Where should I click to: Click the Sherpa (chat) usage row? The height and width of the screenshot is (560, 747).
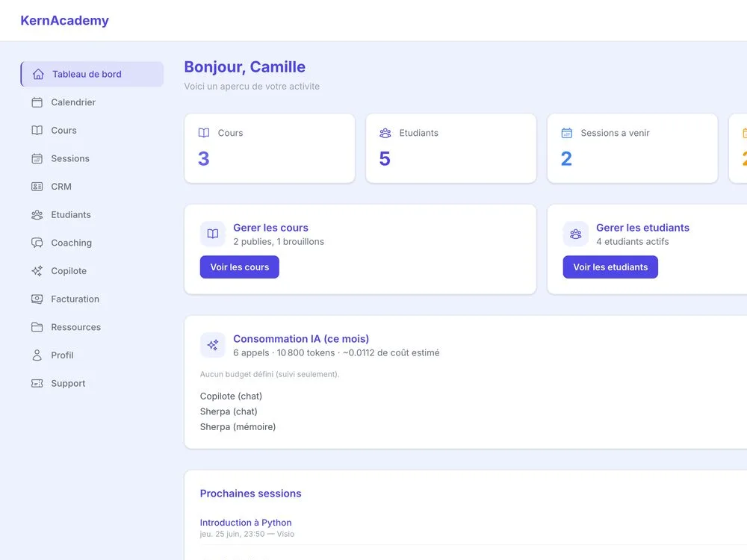(x=229, y=411)
